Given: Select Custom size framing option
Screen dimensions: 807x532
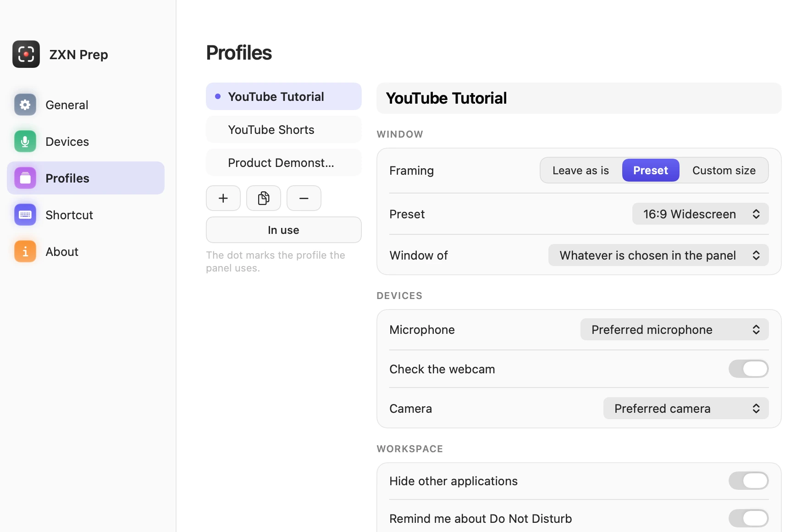Looking at the screenshot, I should (x=724, y=170).
